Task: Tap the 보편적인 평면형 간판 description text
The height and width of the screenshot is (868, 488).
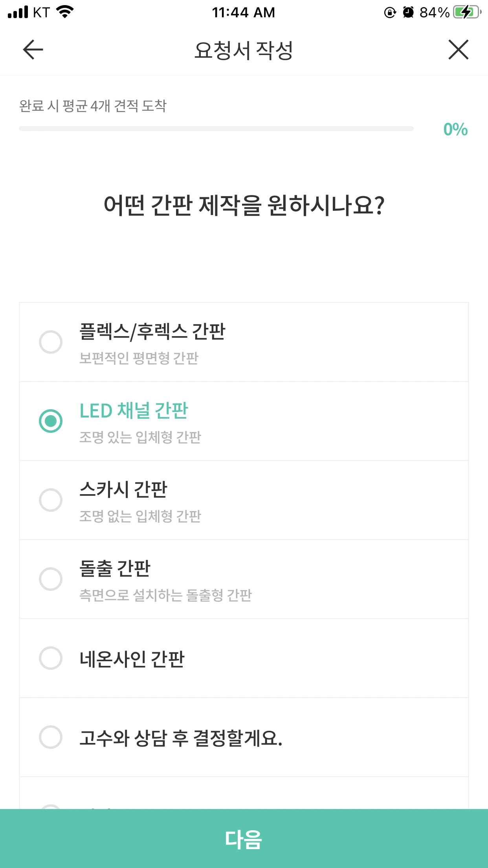Action: point(139,358)
